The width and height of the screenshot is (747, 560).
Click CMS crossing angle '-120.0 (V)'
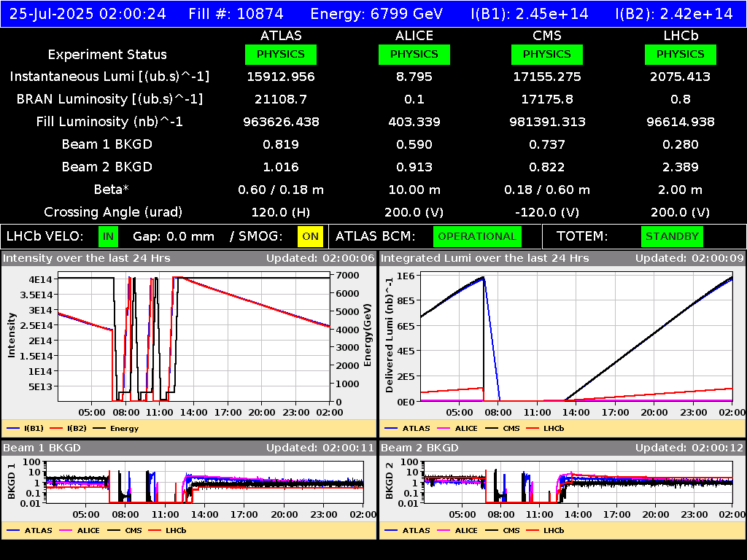click(x=547, y=212)
